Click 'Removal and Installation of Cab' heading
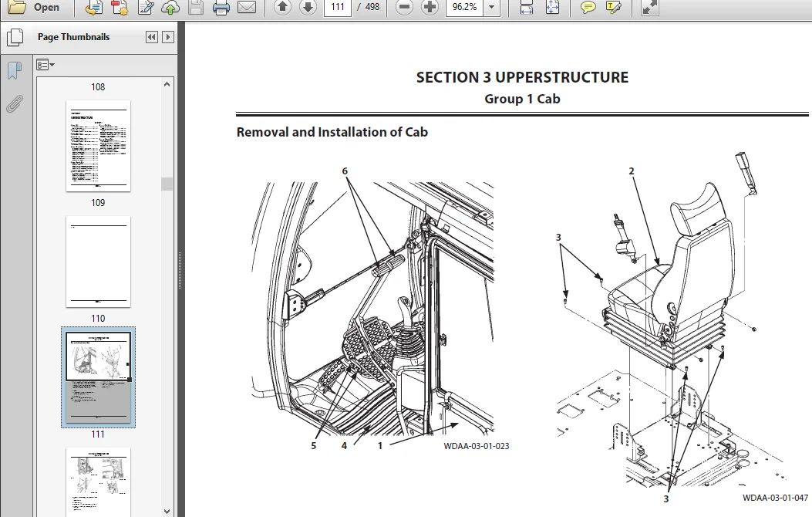This screenshot has width=812, height=517. click(x=332, y=132)
